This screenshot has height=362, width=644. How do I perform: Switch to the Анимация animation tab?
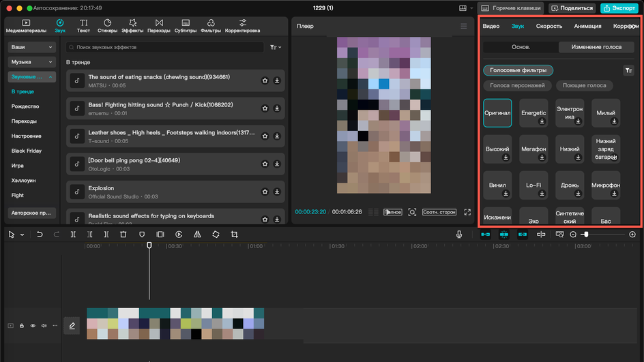(587, 26)
